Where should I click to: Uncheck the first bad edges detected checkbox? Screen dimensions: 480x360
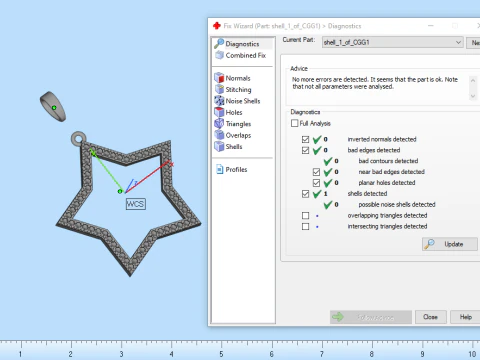coord(305,150)
